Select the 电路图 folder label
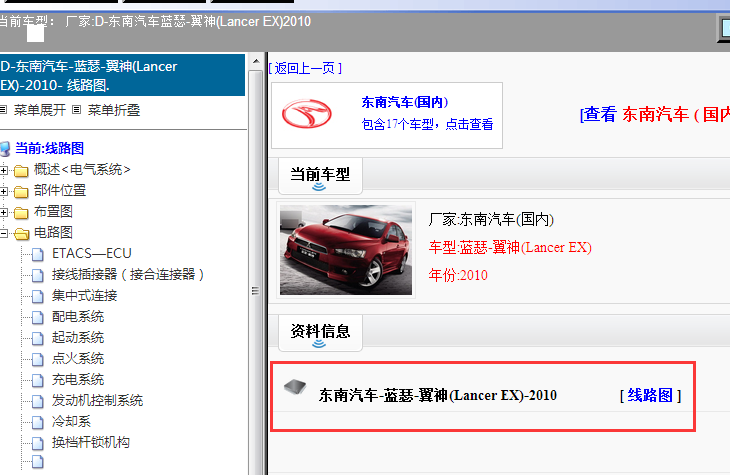Screen dimensions: 730x475 pyautogui.click(x=53, y=232)
